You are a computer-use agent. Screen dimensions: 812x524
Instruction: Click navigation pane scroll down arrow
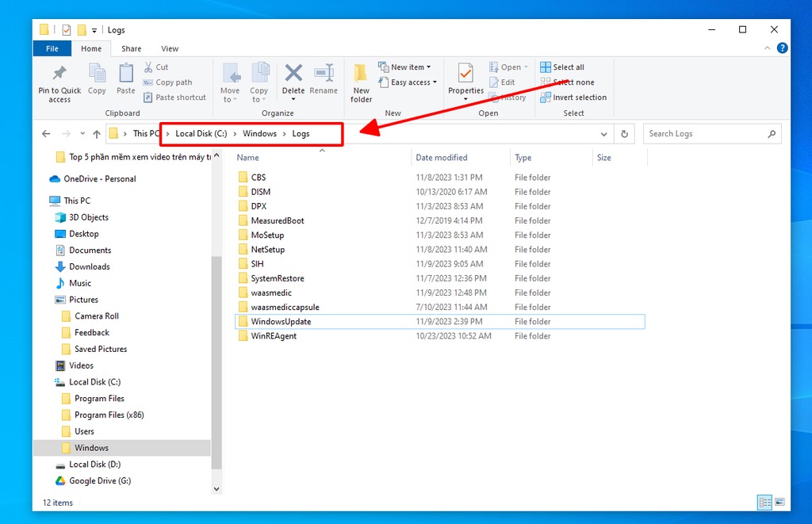coord(216,488)
